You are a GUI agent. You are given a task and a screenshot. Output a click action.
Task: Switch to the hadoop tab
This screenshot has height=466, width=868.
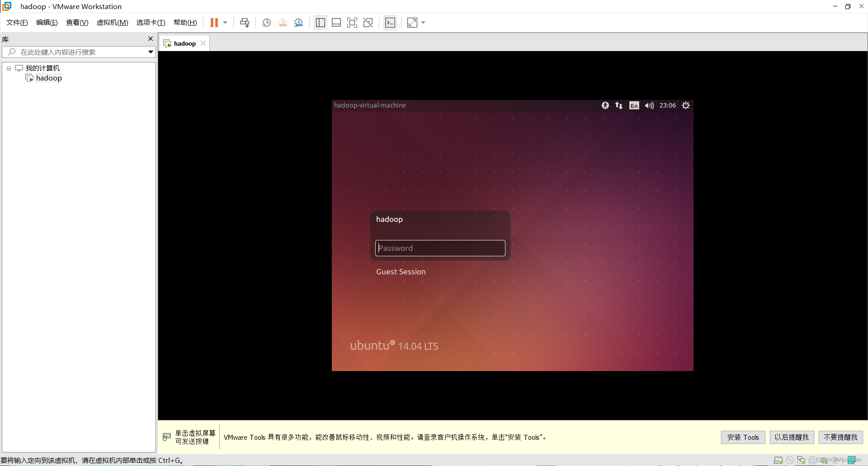(x=184, y=43)
